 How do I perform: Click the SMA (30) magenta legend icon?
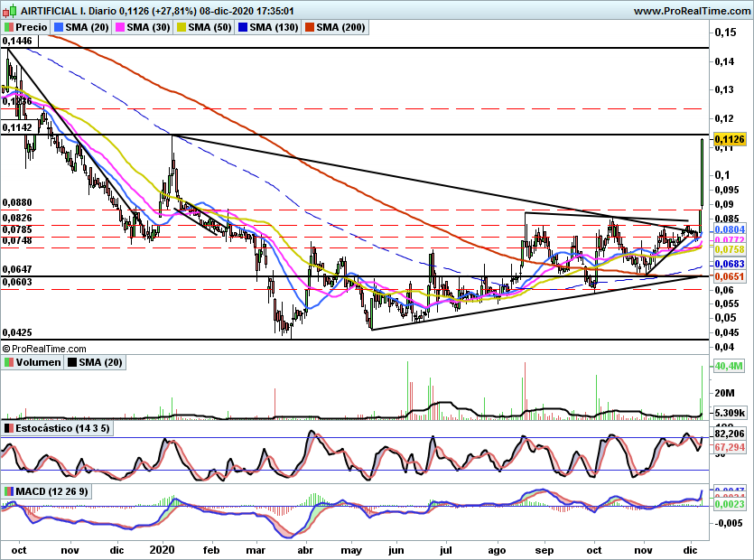pos(120,27)
